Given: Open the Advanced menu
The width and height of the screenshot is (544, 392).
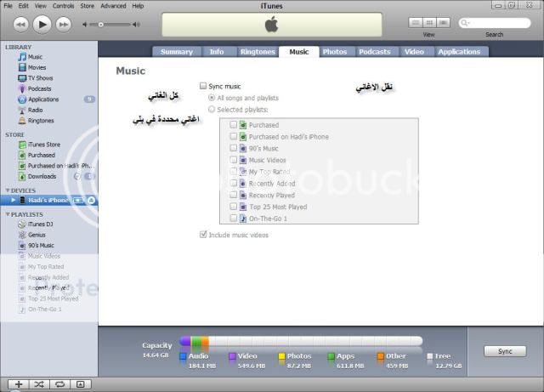Looking at the screenshot, I should pyautogui.click(x=113, y=6).
